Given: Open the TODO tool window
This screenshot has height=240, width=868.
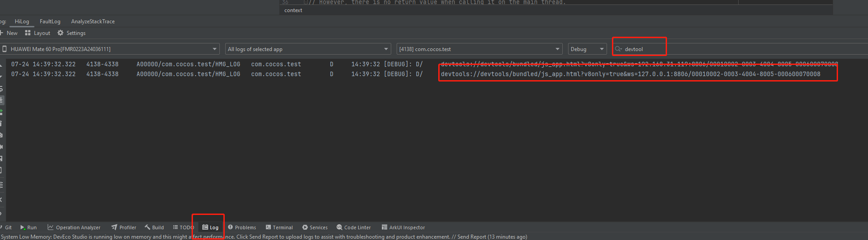Looking at the screenshot, I should coord(184,227).
